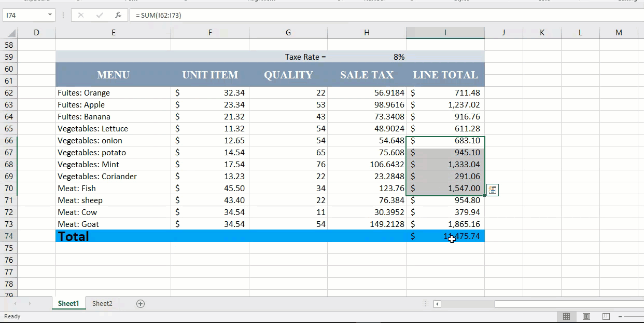This screenshot has width=644, height=323.
Task: Select column H header
Action: [367, 33]
